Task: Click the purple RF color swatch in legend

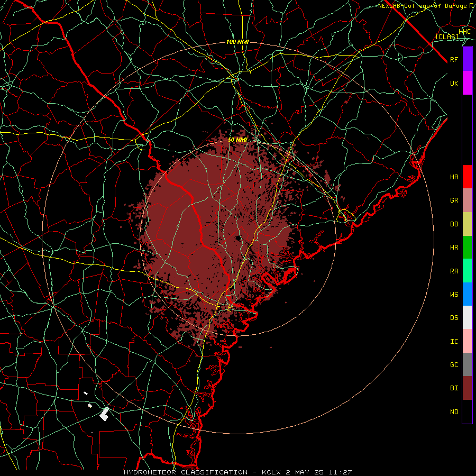Action: (x=467, y=59)
